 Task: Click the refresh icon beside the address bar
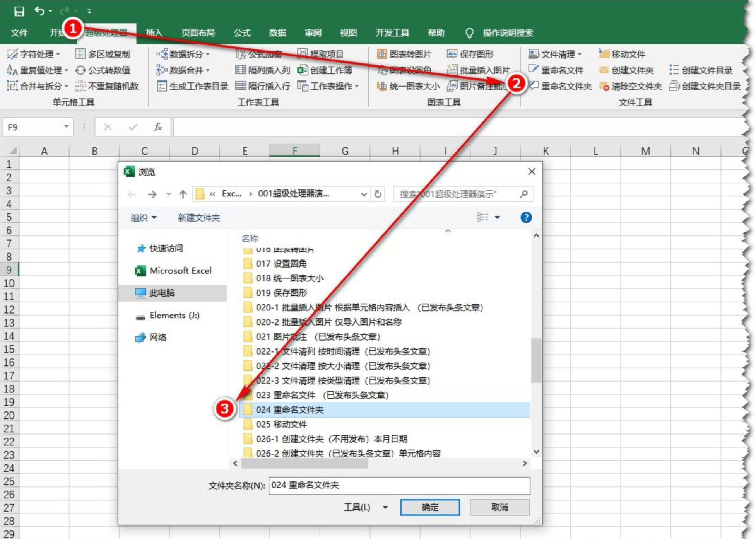378,194
